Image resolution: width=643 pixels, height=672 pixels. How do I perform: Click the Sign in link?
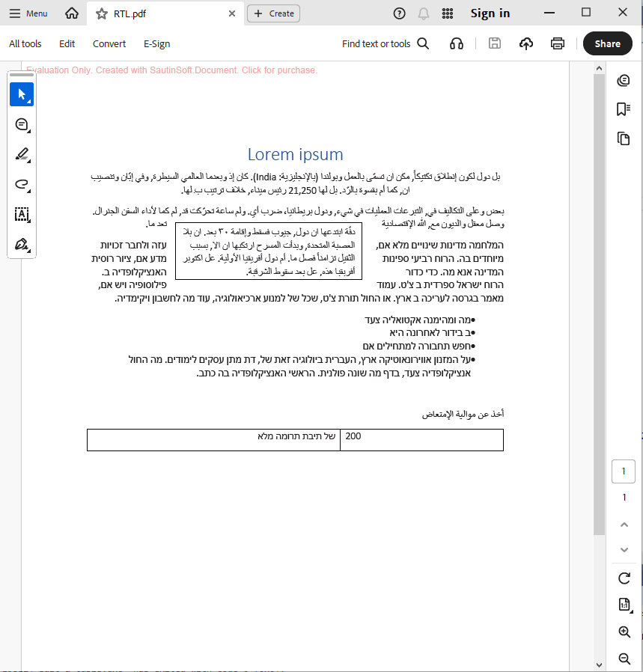click(x=490, y=13)
